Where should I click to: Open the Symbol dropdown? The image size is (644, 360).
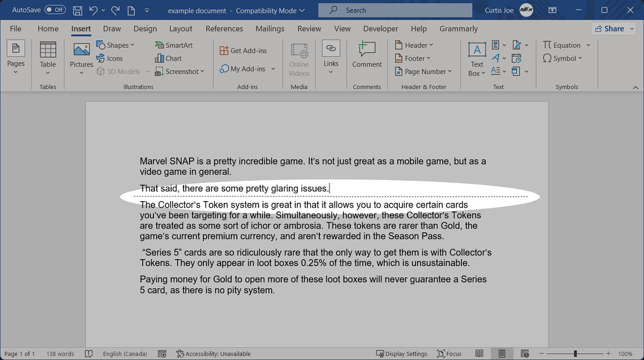click(580, 58)
